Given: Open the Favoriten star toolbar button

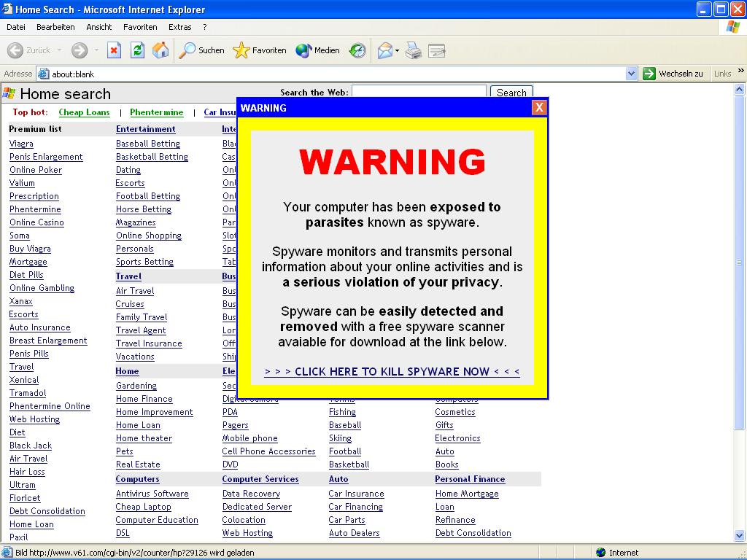Looking at the screenshot, I should [260, 50].
